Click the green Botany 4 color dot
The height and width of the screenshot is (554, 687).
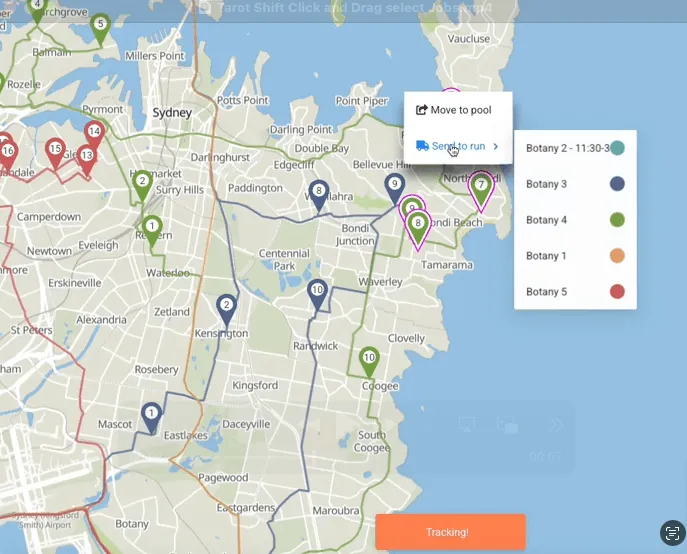point(617,220)
